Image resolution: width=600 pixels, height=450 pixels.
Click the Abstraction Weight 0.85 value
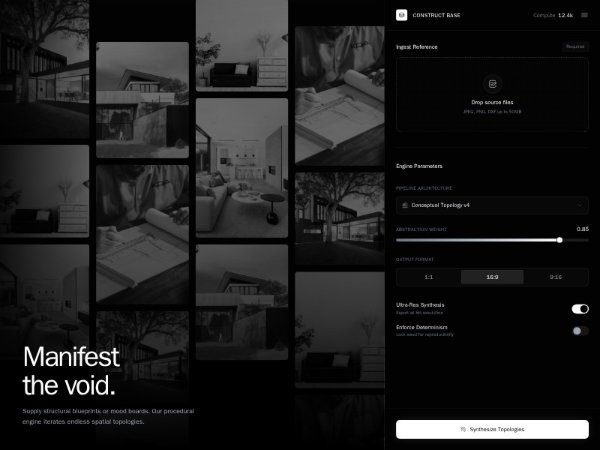click(582, 229)
